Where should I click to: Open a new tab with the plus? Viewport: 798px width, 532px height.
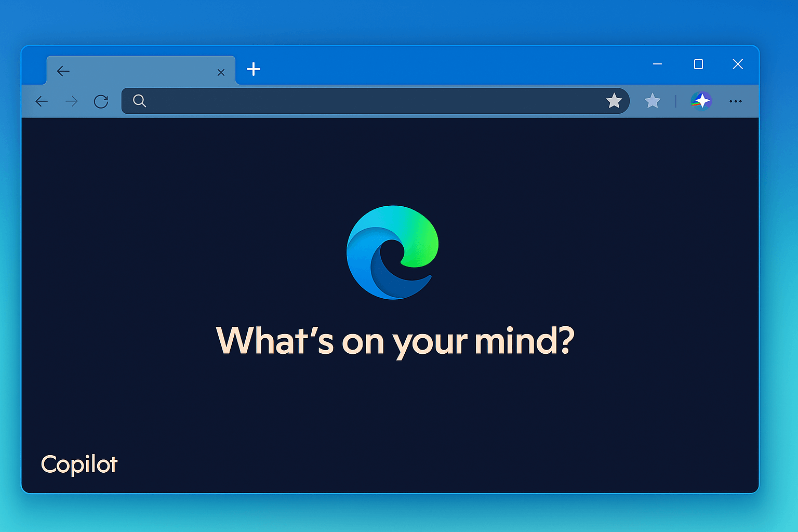[253, 69]
